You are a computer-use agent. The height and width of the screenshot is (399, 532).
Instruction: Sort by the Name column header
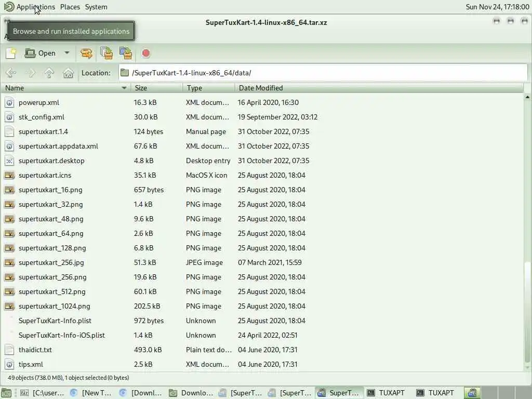(x=65, y=88)
